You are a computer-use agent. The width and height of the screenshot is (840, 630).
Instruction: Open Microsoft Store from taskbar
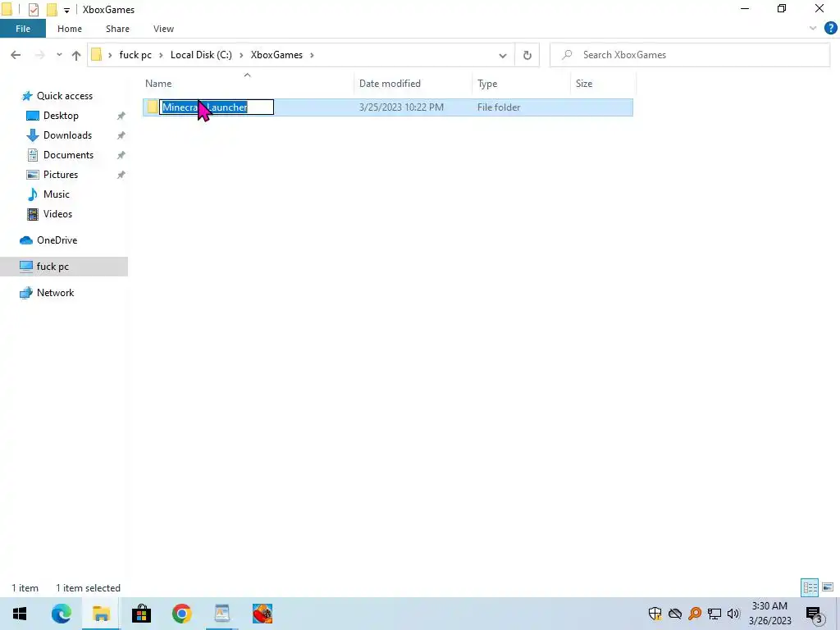click(x=141, y=614)
